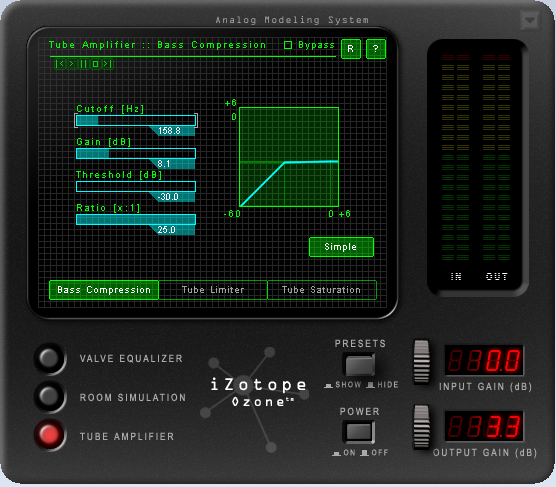Click the Output Gain thumbwheel
Viewport: 556px width, 487px height.
pyautogui.click(x=422, y=427)
